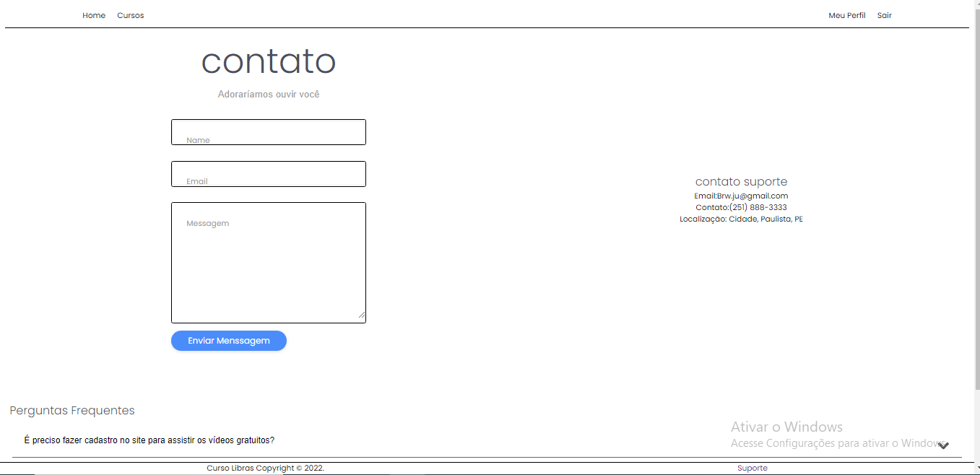Click the Curso Libras copyright text
Screen dimensions: 980x475
tap(265, 468)
